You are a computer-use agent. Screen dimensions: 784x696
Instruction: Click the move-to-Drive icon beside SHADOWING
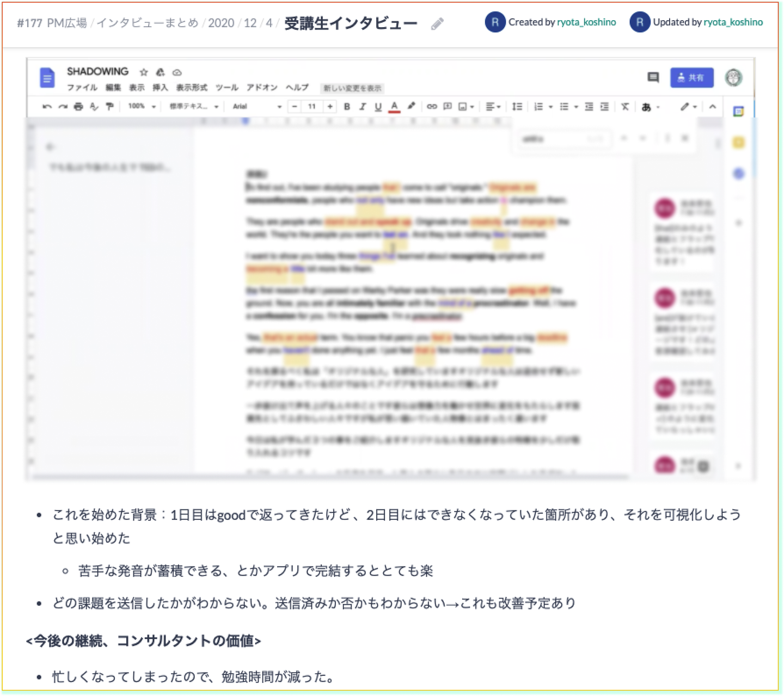tap(160, 72)
